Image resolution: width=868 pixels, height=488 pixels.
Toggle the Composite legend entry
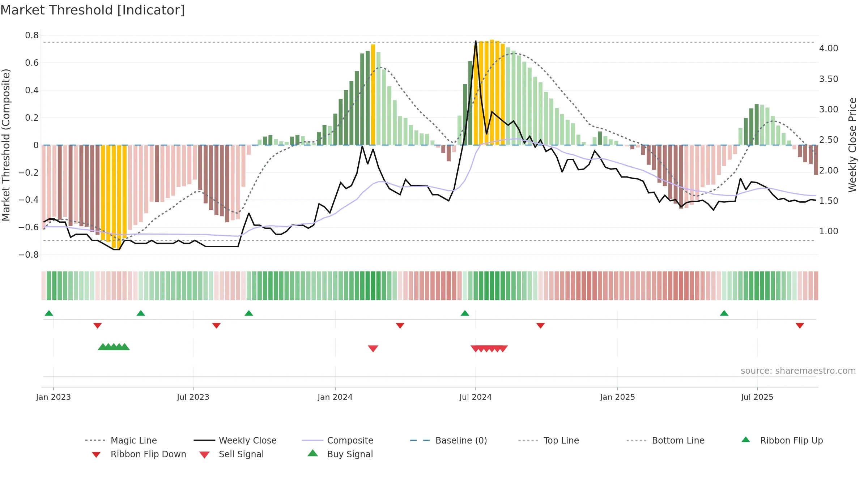[x=337, y=440]
